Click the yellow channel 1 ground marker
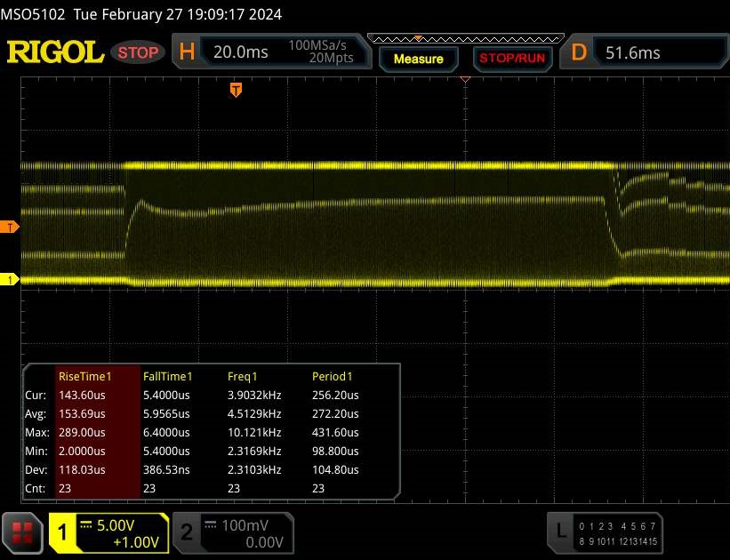The width and height of the screenshot is (730, 560). [x=11, y=280]
